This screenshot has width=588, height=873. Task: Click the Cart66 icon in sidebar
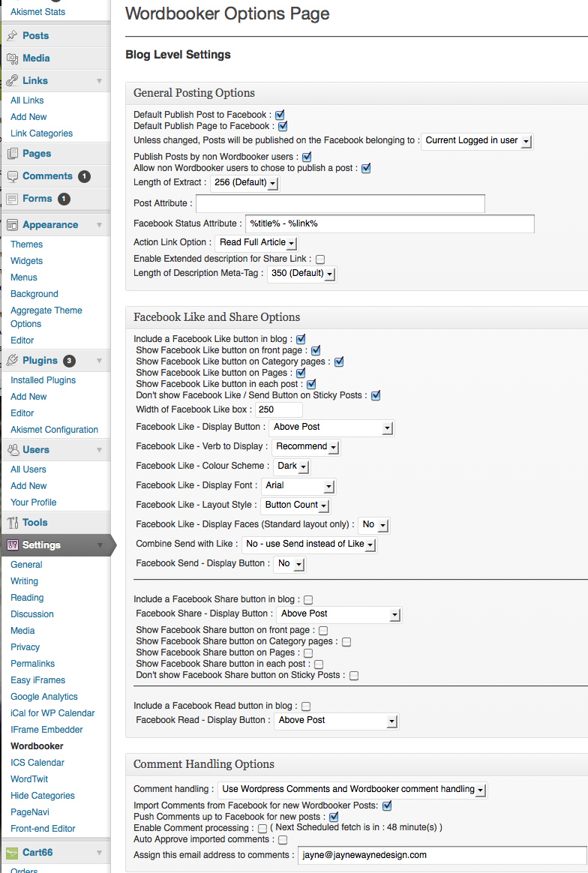point(12,853)
